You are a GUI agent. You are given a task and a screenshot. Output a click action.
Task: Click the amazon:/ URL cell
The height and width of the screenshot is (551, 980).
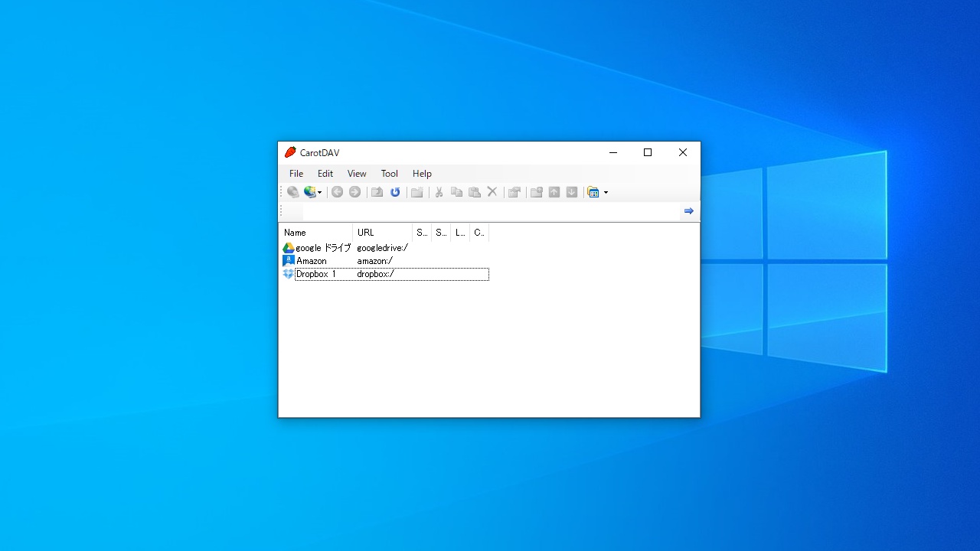coord(375,261)
